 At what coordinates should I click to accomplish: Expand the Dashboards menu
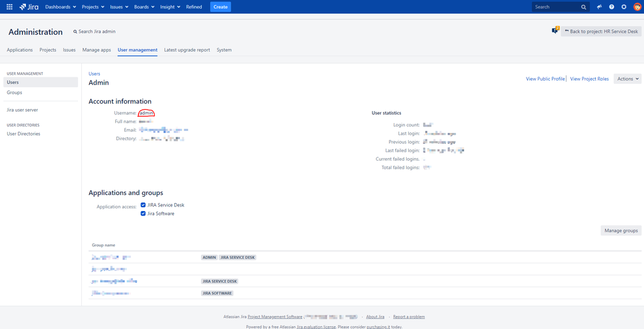61,7
